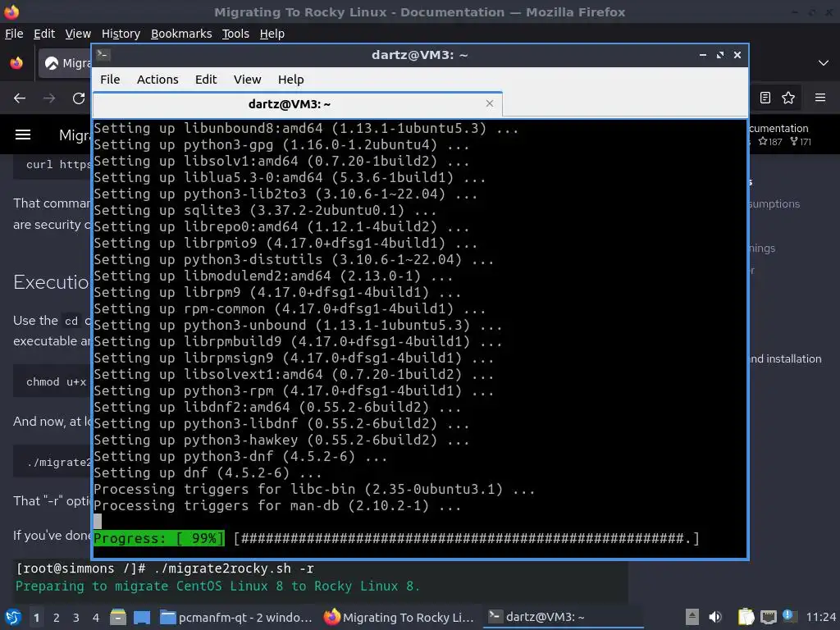Click removable media eject tray icon
840x630 pixels.
pyautogui.click(x=692, y=617)
